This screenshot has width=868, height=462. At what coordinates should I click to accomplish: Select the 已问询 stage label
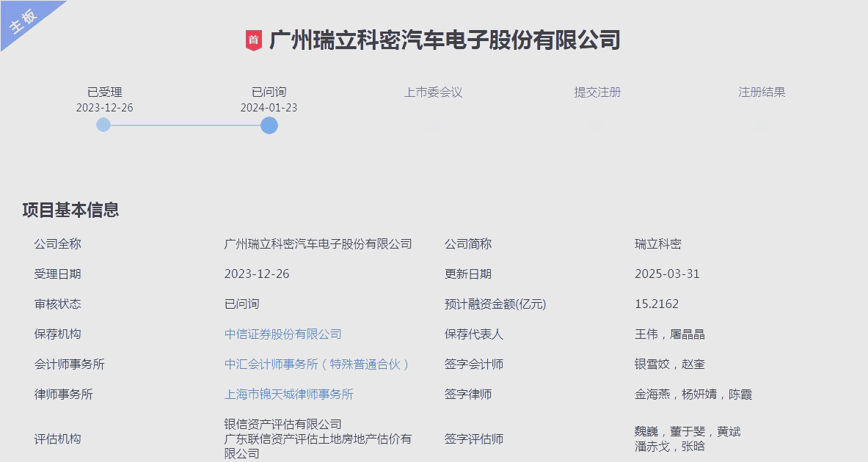pyautogui.click(x=269, y=92)
